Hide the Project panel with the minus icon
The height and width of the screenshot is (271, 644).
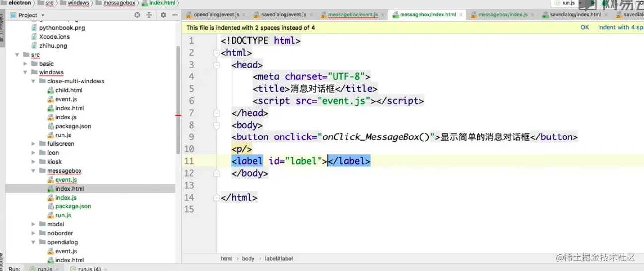tap(175, 15)
